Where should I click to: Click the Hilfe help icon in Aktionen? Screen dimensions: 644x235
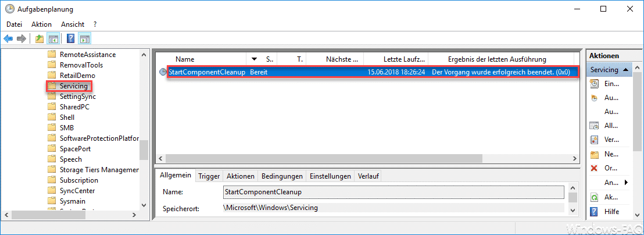click(594, 212)
